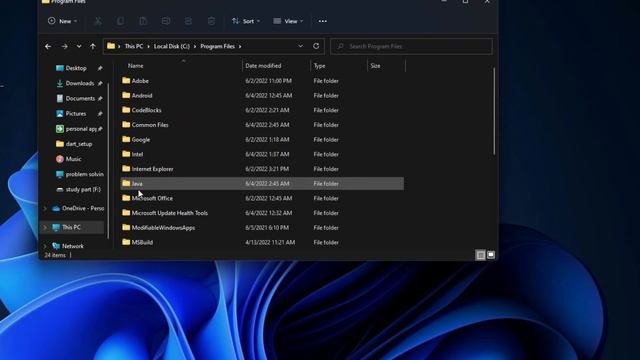Go back with the left arrow

pos(48,47)
